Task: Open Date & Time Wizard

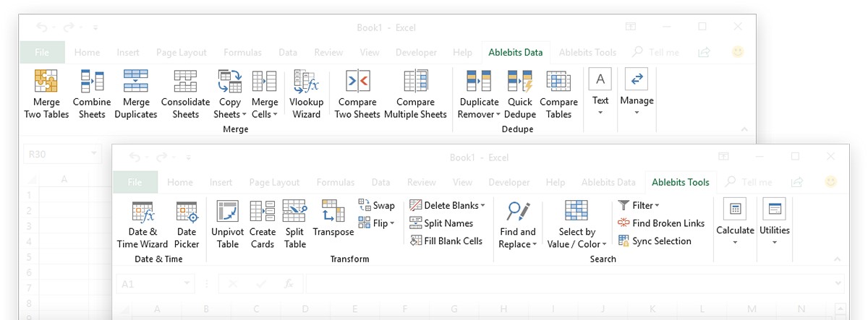Action: coord(142,225)
